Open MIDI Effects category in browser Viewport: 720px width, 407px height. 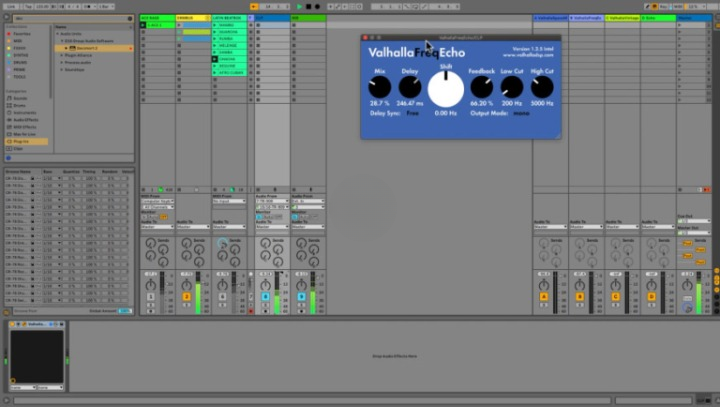[x=25, y=127]
